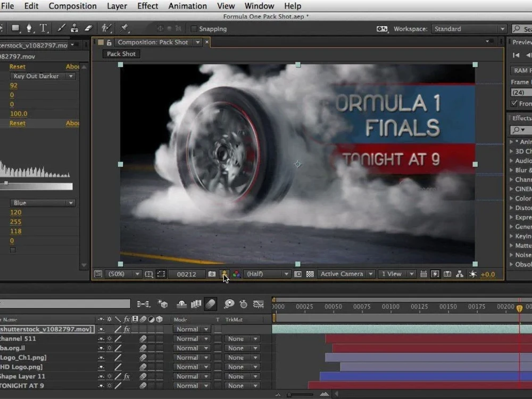Click the snapshot camera icon in the viewer

pyautogui.click(x=212, y=274)
